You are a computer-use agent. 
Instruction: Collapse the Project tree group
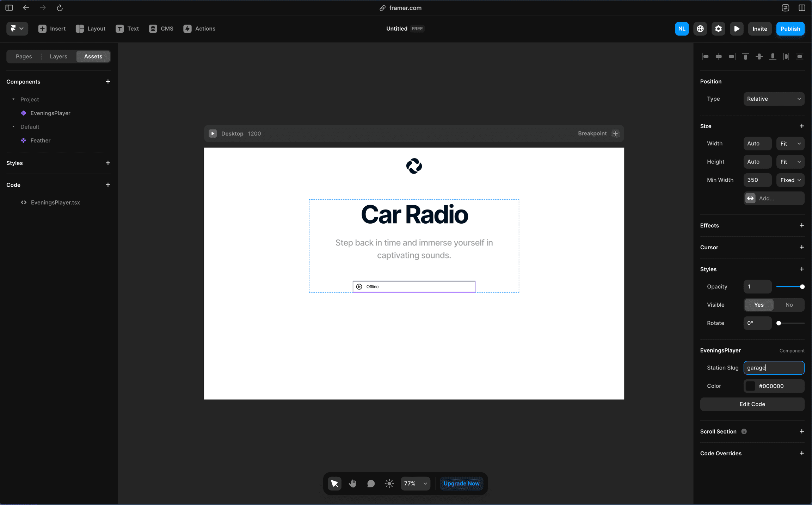[13, 99]
